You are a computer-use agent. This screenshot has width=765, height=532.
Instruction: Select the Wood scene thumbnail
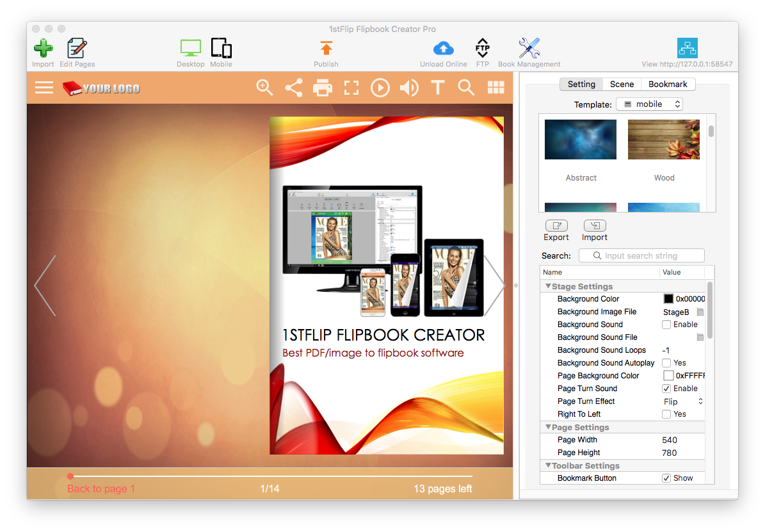point(663,140)
